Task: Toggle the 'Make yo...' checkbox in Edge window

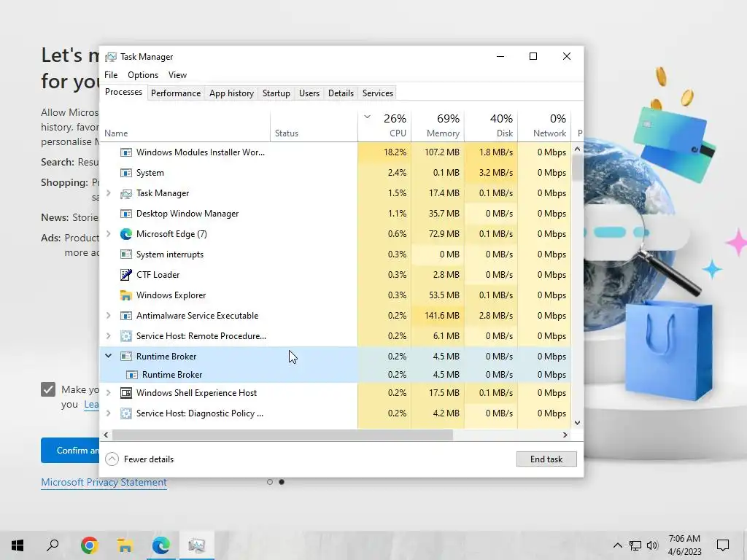Action: tap(48, 389)
